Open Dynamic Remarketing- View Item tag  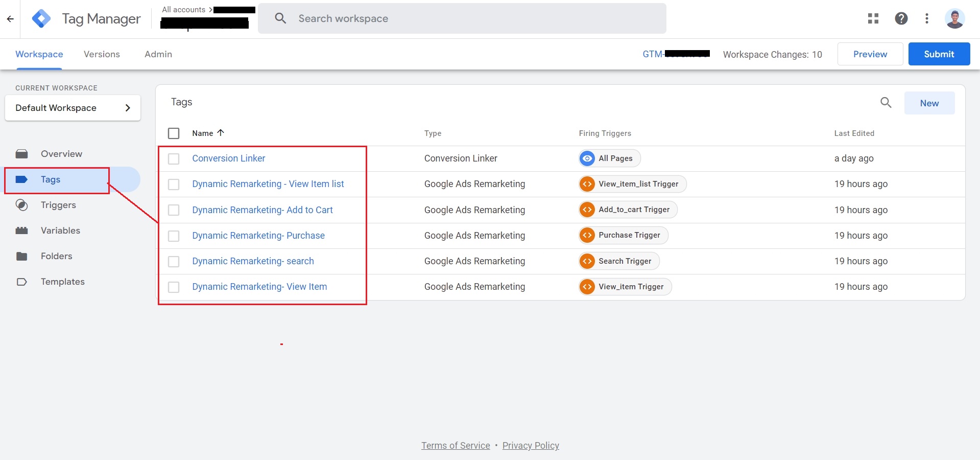[259, 287]
